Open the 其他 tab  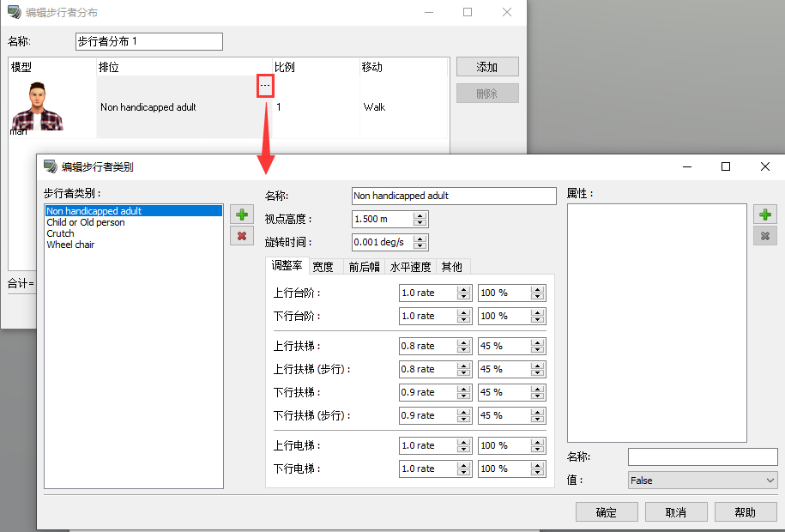[x=452, y=267]
